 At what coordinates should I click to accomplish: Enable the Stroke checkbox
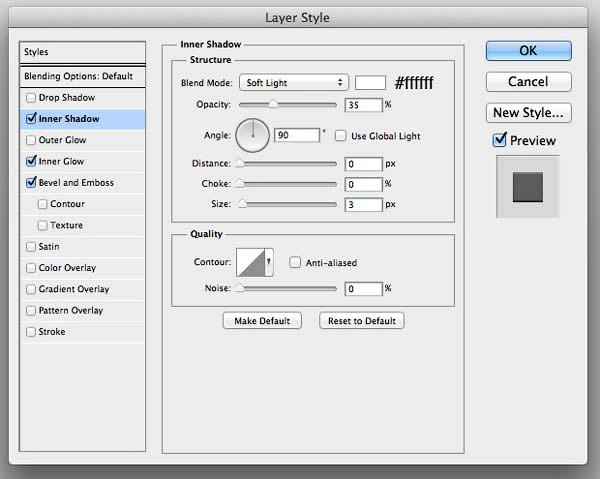click(x=31, y=332)
